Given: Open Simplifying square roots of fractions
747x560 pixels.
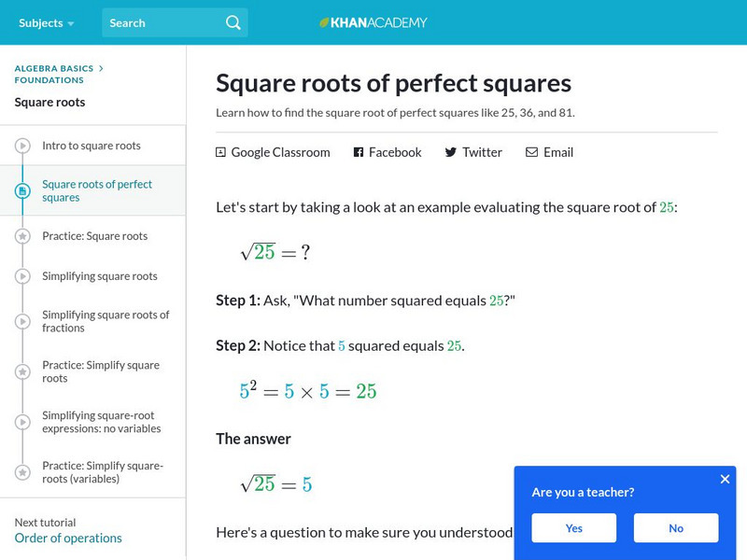Looking at the screenshot, I should pos(106,321).
